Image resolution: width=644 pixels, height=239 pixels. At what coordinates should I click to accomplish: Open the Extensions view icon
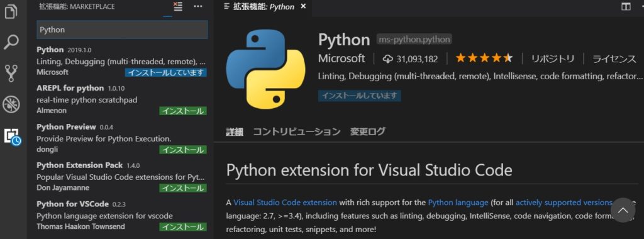click(12, 136)
